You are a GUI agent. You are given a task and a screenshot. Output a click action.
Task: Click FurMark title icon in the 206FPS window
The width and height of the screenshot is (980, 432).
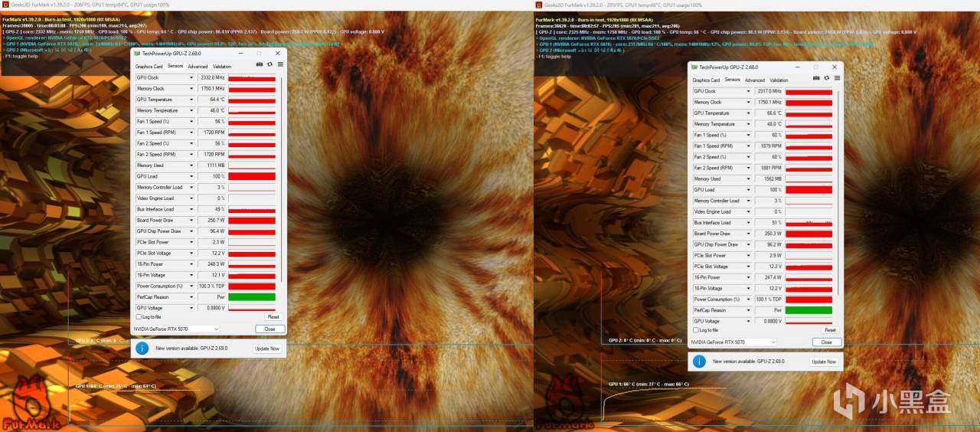coord(5,5)
